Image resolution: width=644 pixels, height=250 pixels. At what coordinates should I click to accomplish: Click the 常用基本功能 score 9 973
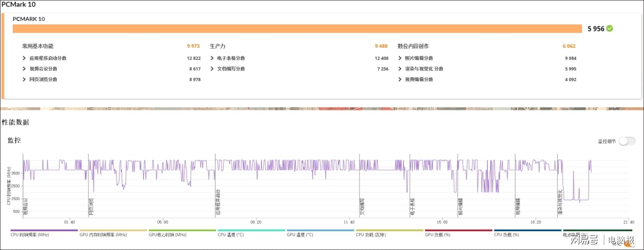(194, 46)
